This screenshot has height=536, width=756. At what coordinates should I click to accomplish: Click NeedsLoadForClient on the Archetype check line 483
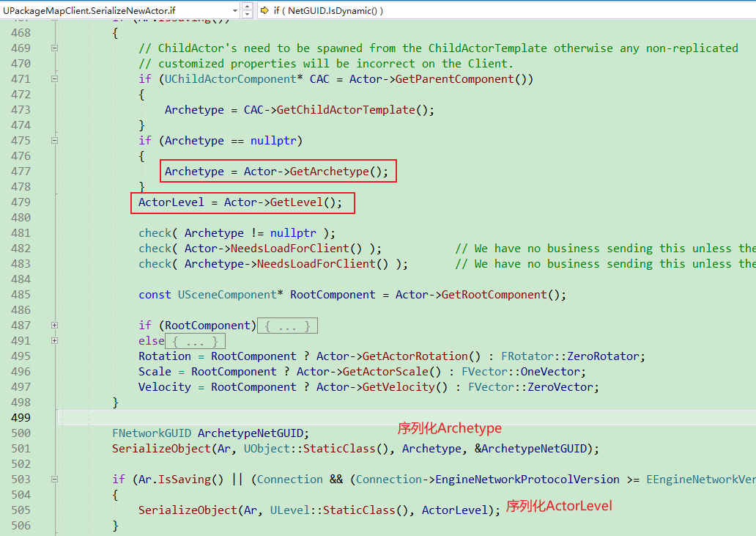click(x=316, y=264)
